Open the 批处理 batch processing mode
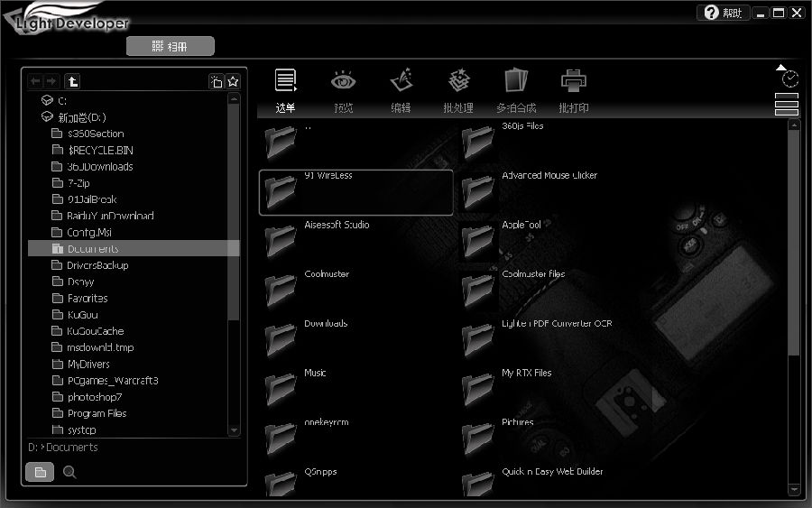Image resolution: width=812 pixels, height=508 pixels. pyautogui.click(x=458, y=90)
